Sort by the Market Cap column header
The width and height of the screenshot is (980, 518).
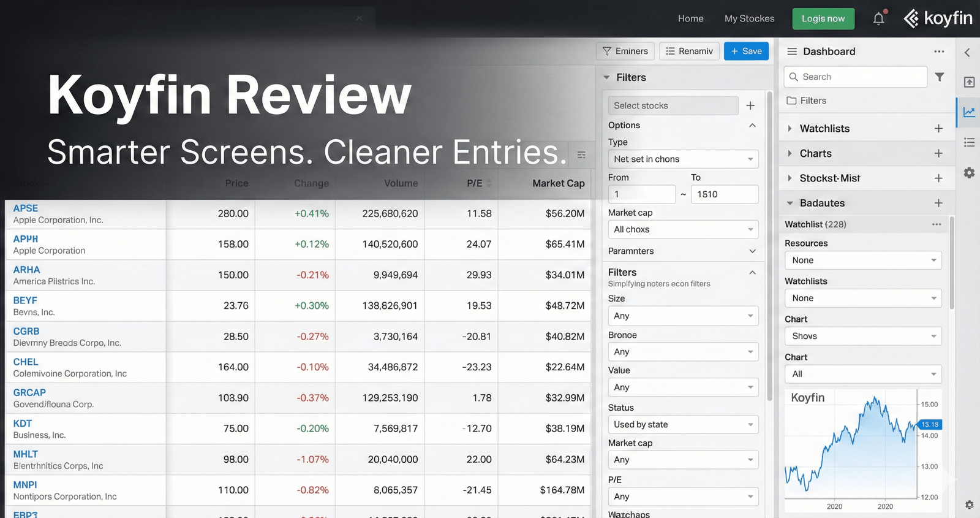(x=559, y=183)
